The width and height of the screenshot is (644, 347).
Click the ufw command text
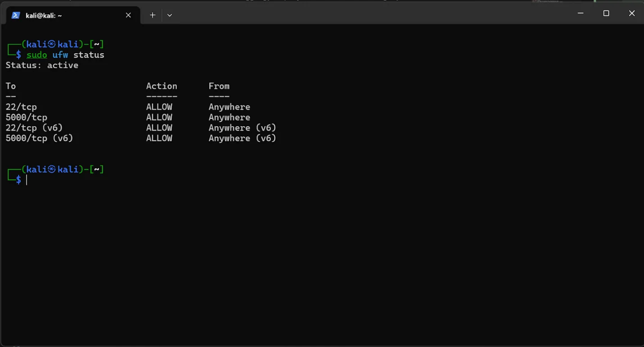[x=60, y=55]
